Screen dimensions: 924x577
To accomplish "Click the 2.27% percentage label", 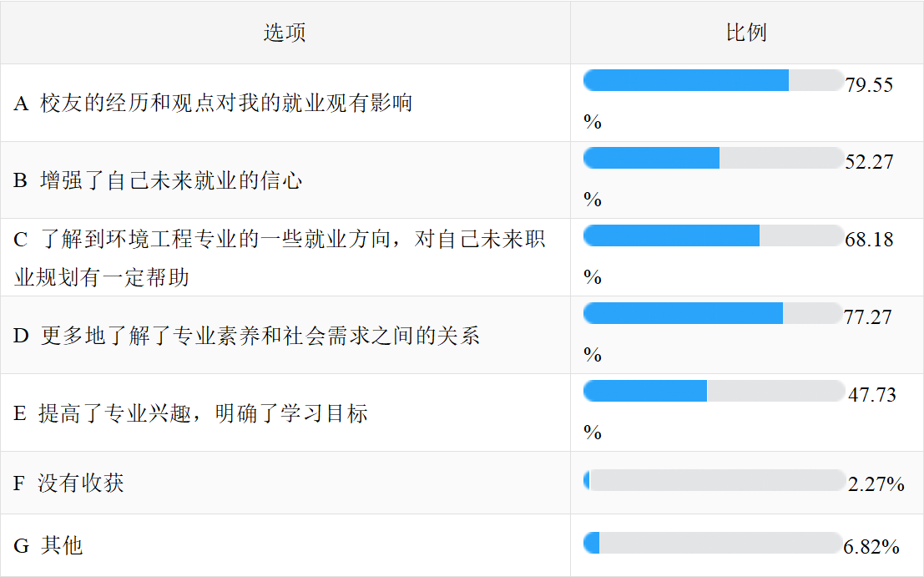I will [876, 483].
